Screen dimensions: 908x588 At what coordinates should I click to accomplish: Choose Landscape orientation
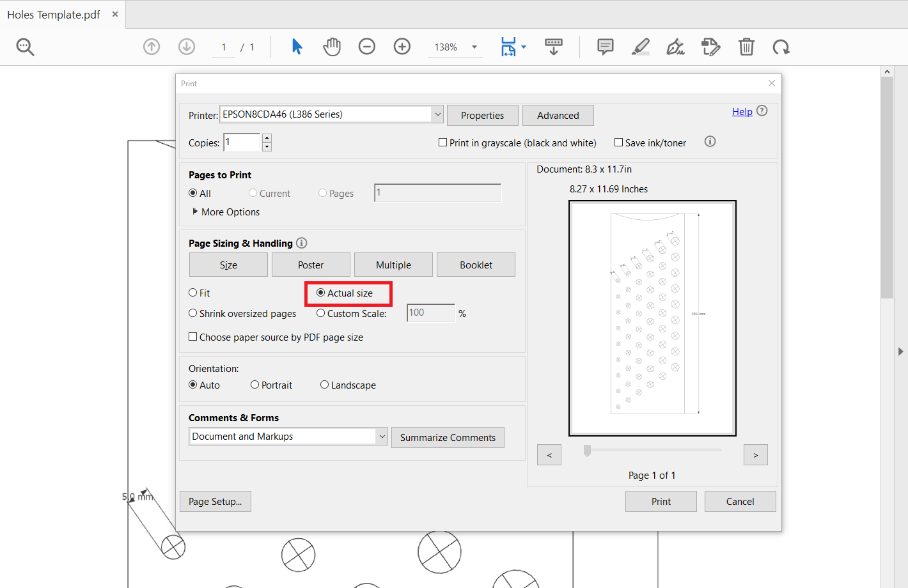(x=325, y=384)
